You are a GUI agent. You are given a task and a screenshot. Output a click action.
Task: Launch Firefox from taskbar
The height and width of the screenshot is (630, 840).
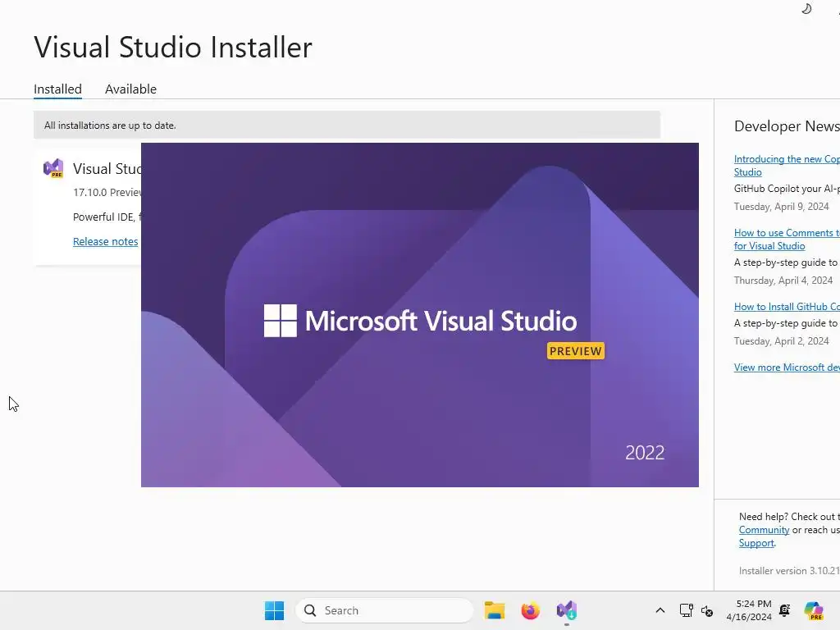531,610
